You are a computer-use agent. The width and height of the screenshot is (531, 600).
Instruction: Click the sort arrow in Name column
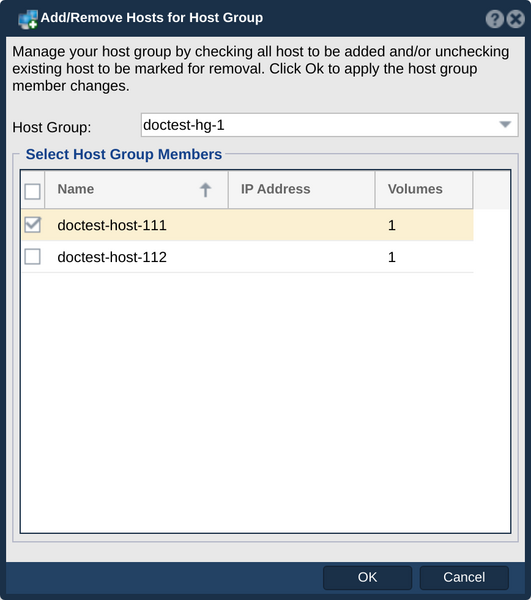[205, 190]
